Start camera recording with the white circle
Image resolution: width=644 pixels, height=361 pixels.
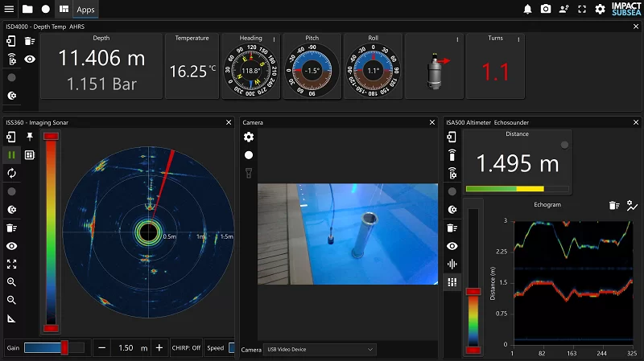pyautogui.click(x=249, y=155)
